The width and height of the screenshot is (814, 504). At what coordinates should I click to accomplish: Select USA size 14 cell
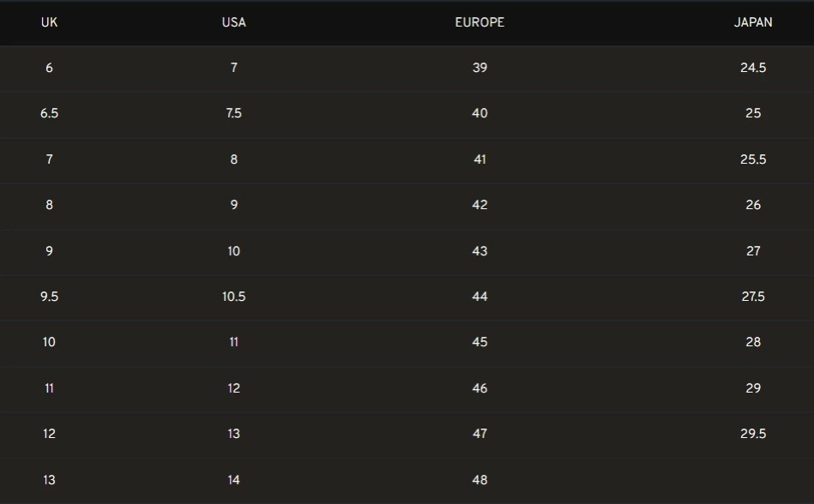click(x=233, y=480)
